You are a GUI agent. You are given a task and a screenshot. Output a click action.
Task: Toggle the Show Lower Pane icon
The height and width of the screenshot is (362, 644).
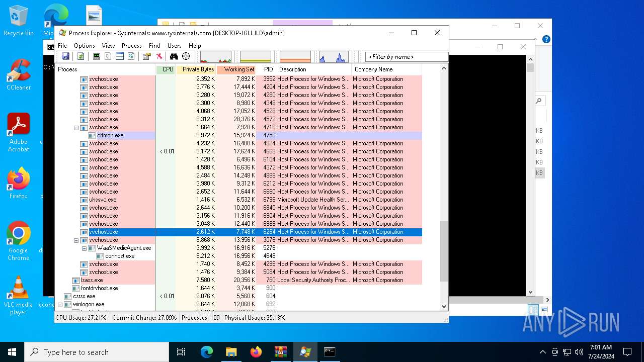tap(120, 56)
